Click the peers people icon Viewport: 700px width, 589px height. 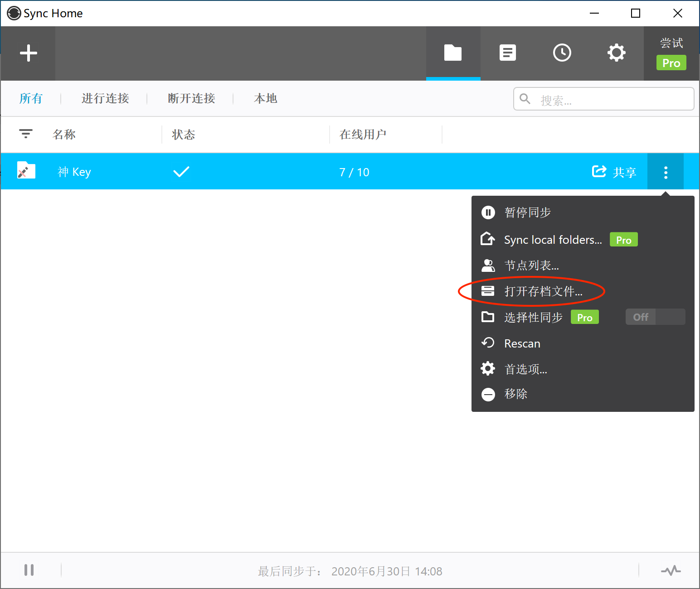(488, 265)
